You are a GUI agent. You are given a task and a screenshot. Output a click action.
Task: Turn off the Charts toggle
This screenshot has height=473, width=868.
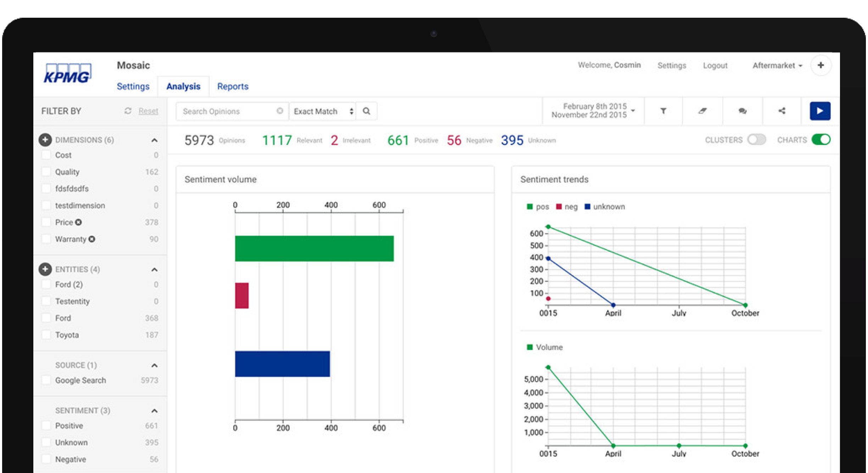pyautogui.click(x=821, y=140)
